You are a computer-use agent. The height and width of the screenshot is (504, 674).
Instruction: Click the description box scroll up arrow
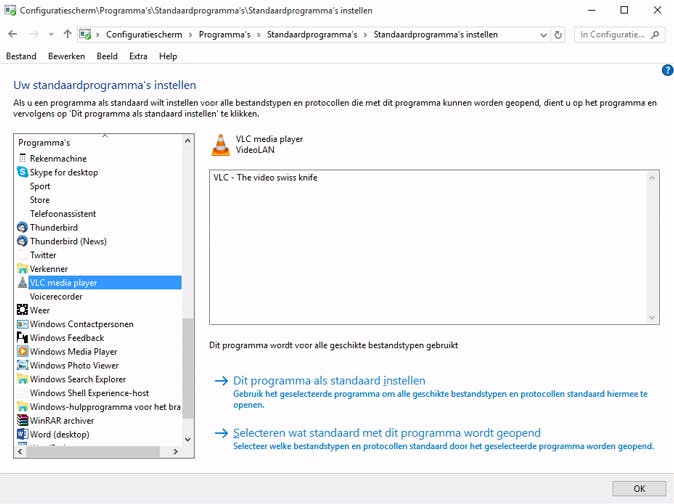pos(652,177)
